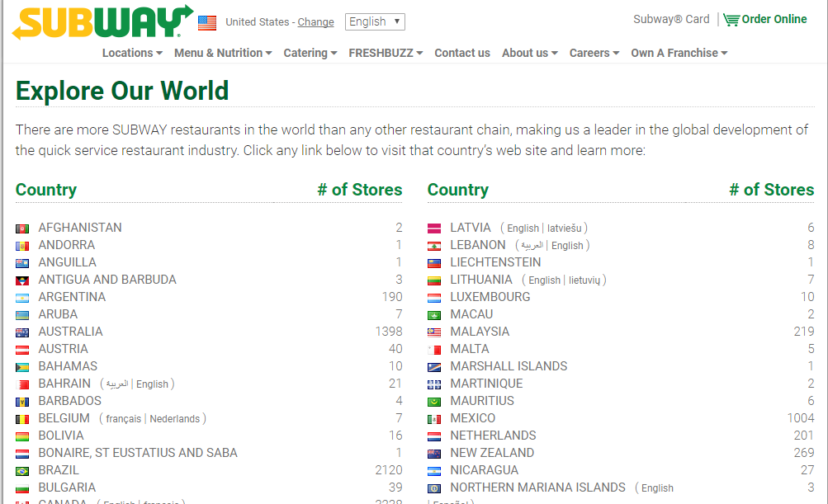Click the Change country link
The width and height of the screenshot is (828, 504).
316,22
